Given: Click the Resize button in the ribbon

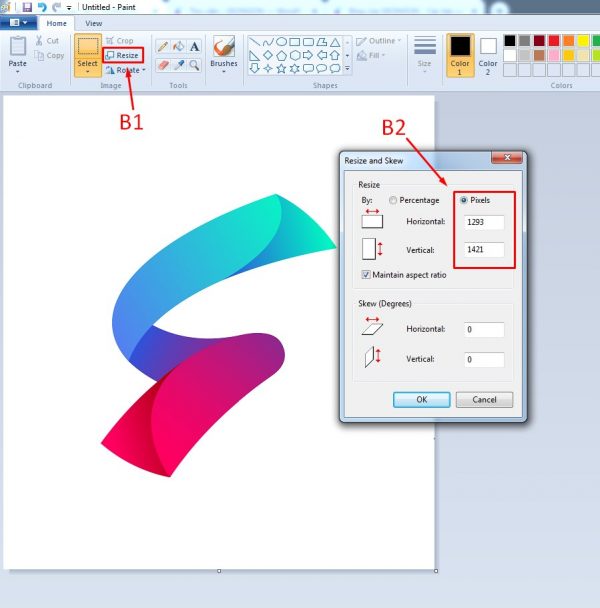Looking at the screenshot, I should coord(123,55).
